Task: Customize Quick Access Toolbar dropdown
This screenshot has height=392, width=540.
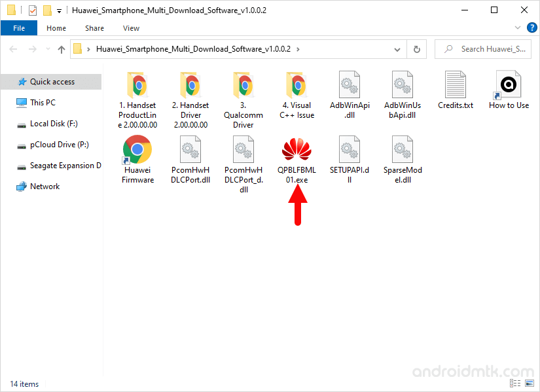Action: pyautogui.click(x=59, y=11)
